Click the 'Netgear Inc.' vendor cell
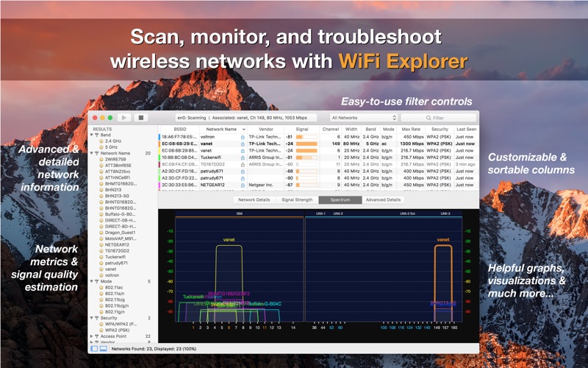This screenshot has height=368, width=588. coord(261,185)
